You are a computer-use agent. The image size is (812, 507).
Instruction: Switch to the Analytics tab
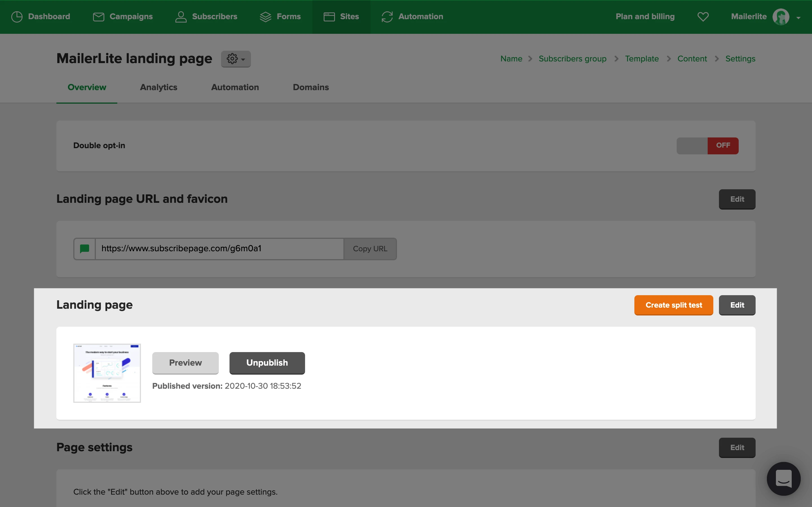tap(158, 87)
